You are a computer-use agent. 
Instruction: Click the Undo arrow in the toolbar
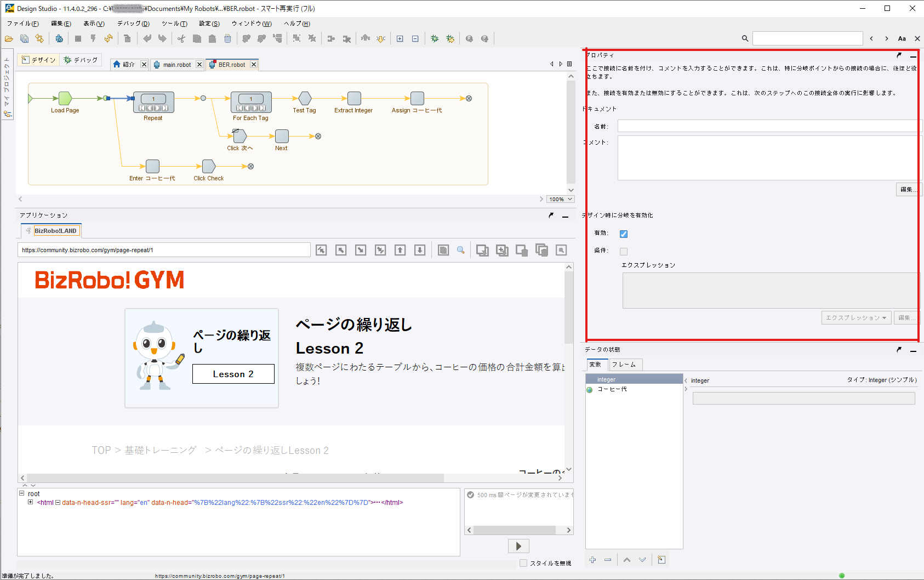(147, 38)
